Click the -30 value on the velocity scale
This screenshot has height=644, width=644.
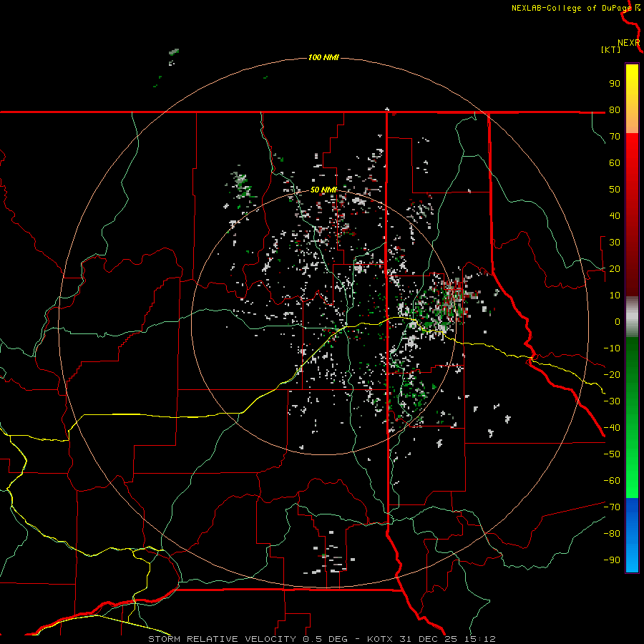[612, 401]
